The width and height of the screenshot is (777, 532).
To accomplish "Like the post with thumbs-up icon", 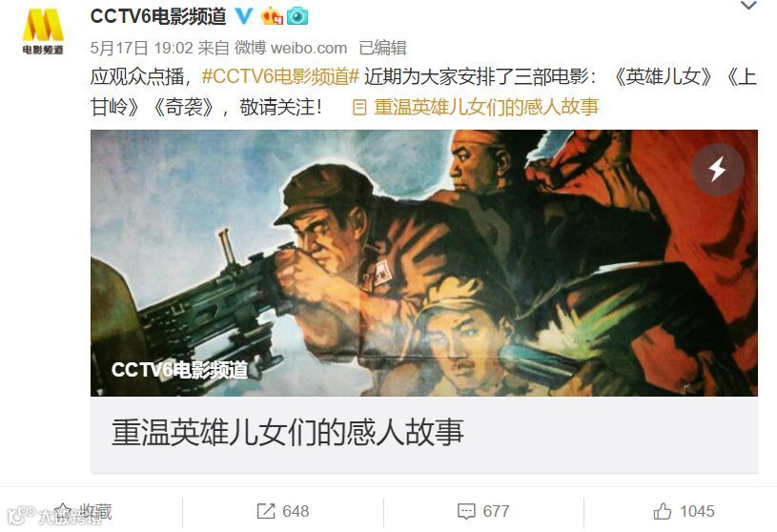I will (662, 511).
